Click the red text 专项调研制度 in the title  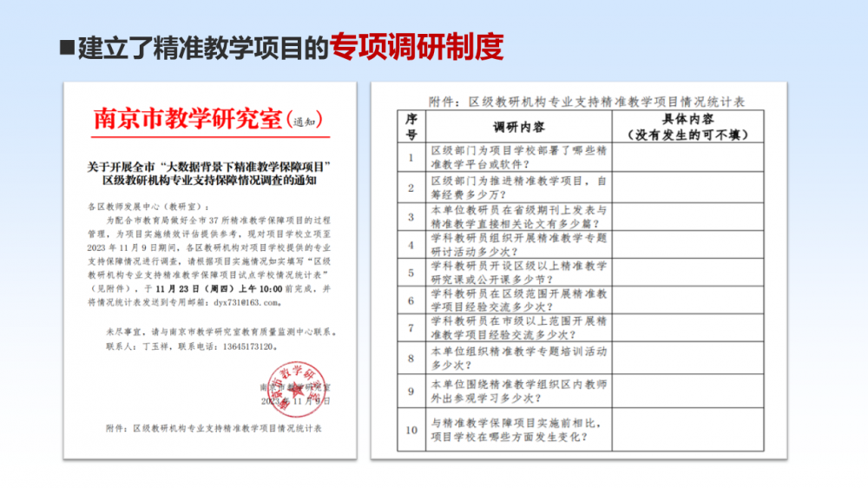[417, 47]
